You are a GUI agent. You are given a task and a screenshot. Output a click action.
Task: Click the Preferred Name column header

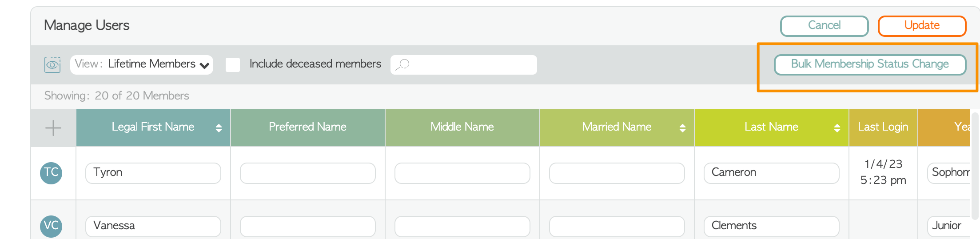click(x=307, y=127)
